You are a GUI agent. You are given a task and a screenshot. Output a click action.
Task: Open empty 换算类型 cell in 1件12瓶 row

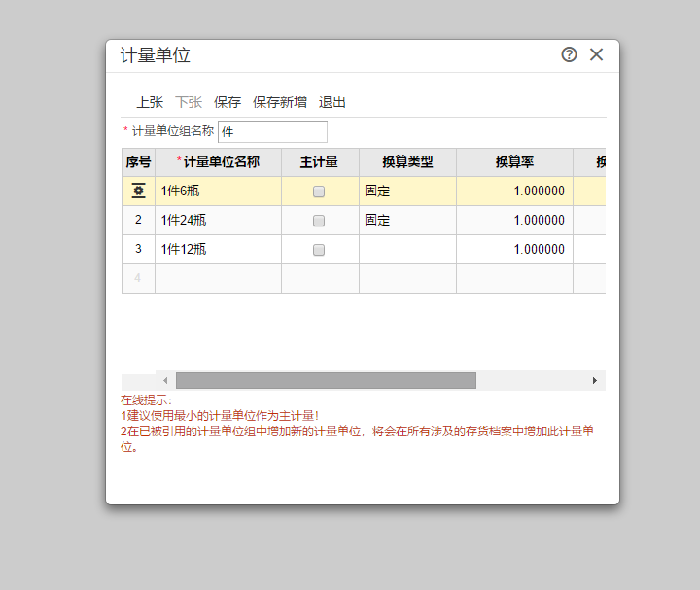407,249
